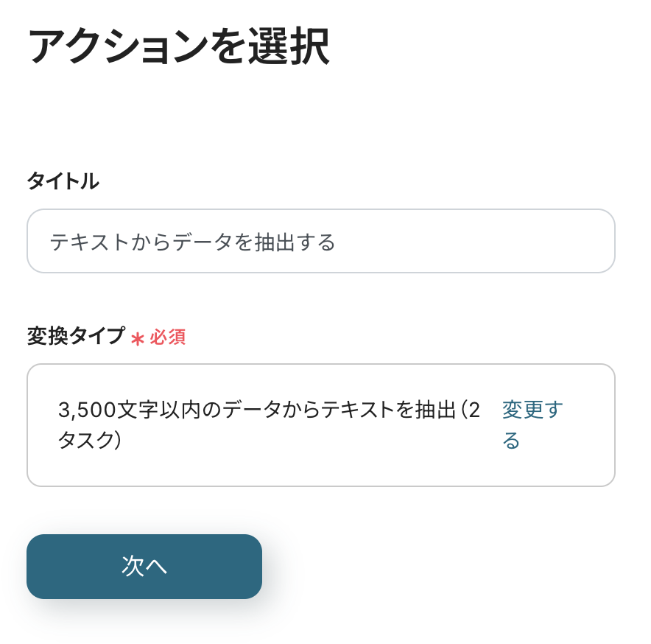This screenshot has width=651, height=644.
Task: Proceed to the next step with 次へ
Action: 144,566
